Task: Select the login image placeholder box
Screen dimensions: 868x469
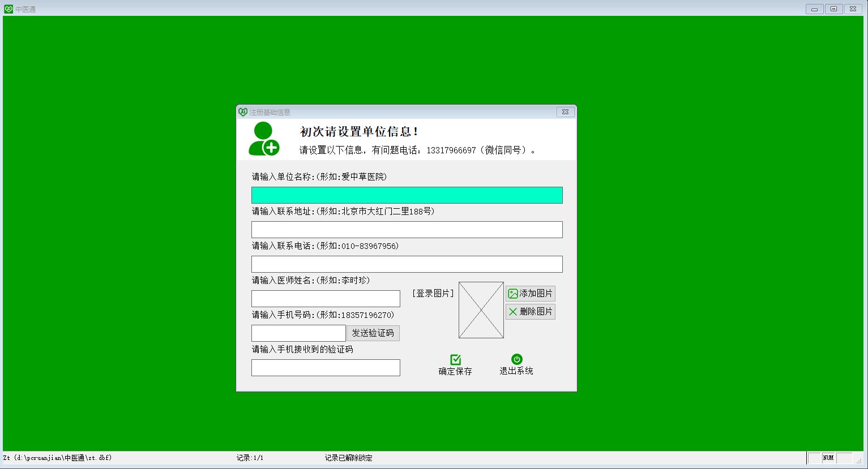Action: pyautogui.click(x=481, y=310)
